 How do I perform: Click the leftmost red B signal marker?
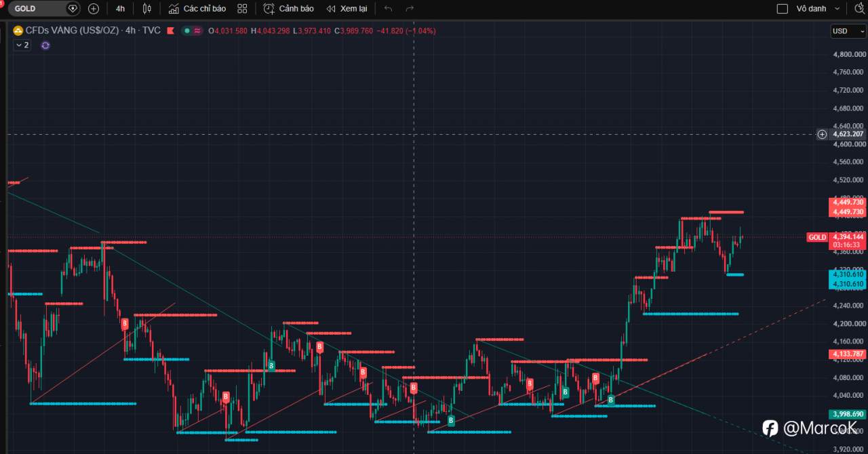(x=125, y=324)
